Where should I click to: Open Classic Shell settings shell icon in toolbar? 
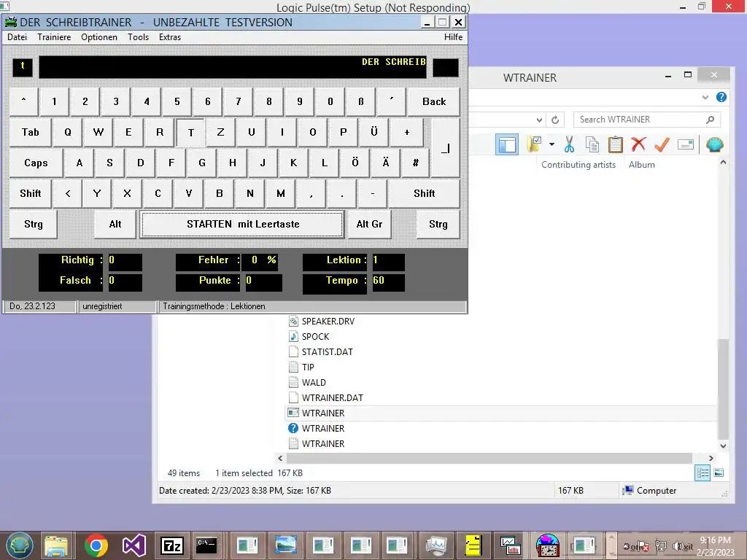pos(715,144)
